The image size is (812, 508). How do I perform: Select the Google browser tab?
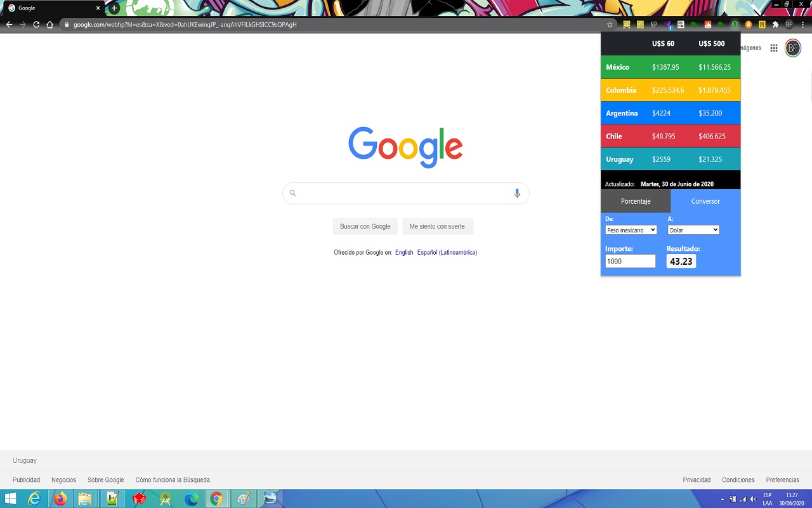point(54,8)
